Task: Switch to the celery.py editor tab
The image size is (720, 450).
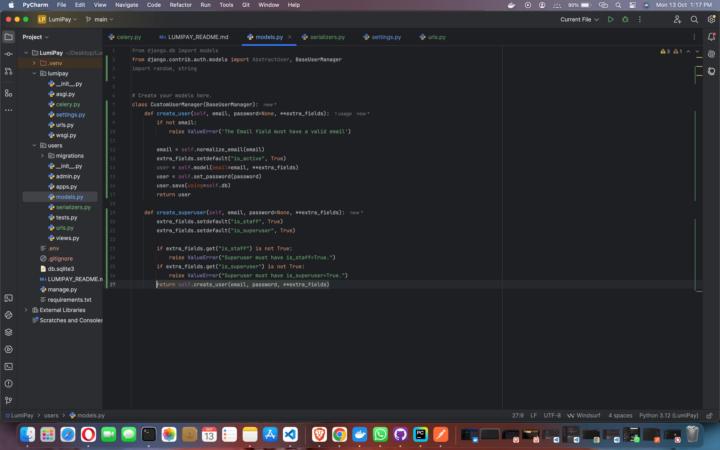Action: click(x=125, y=37)
